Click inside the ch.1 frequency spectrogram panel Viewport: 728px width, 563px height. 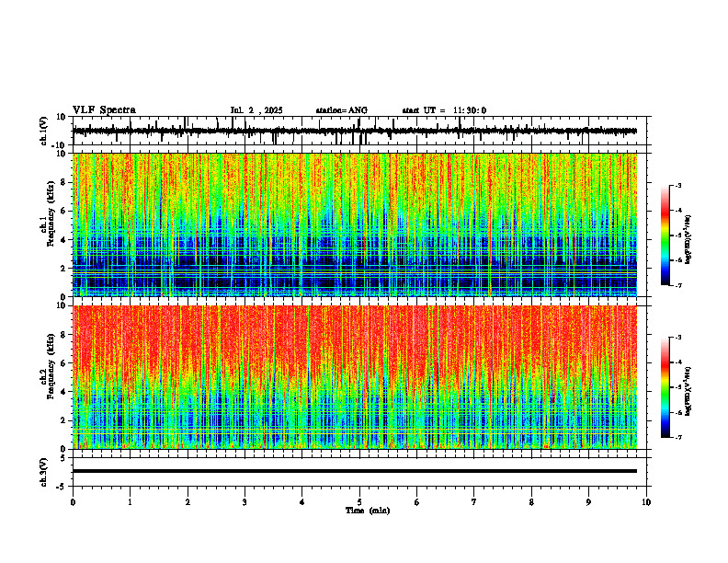(x=355, y=224)
